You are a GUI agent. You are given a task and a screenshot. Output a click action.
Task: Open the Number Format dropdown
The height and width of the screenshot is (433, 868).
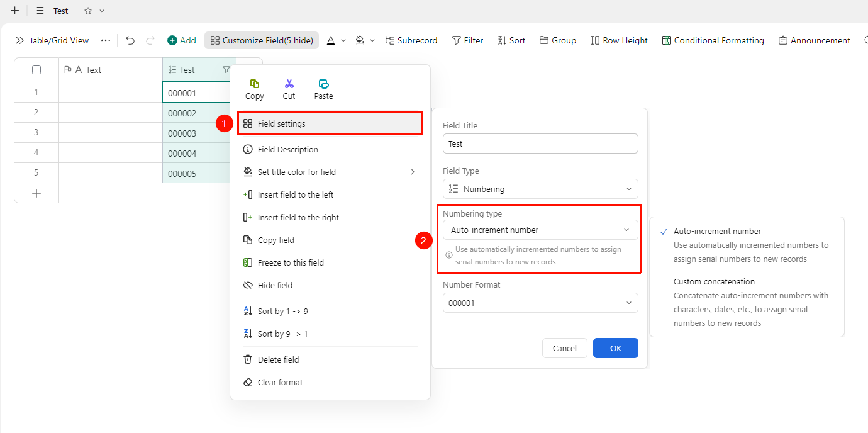pyautogui.click(x=540, y=303)
